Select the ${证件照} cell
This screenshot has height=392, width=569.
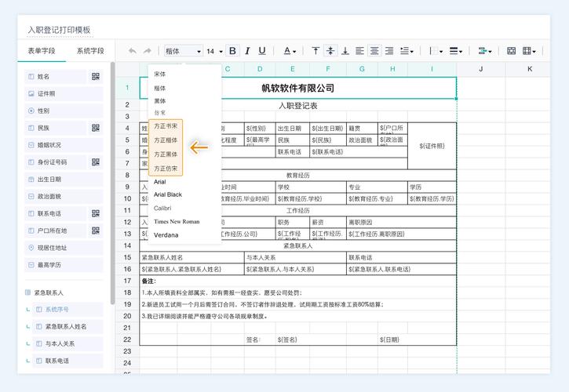click(x=432, y=146)
